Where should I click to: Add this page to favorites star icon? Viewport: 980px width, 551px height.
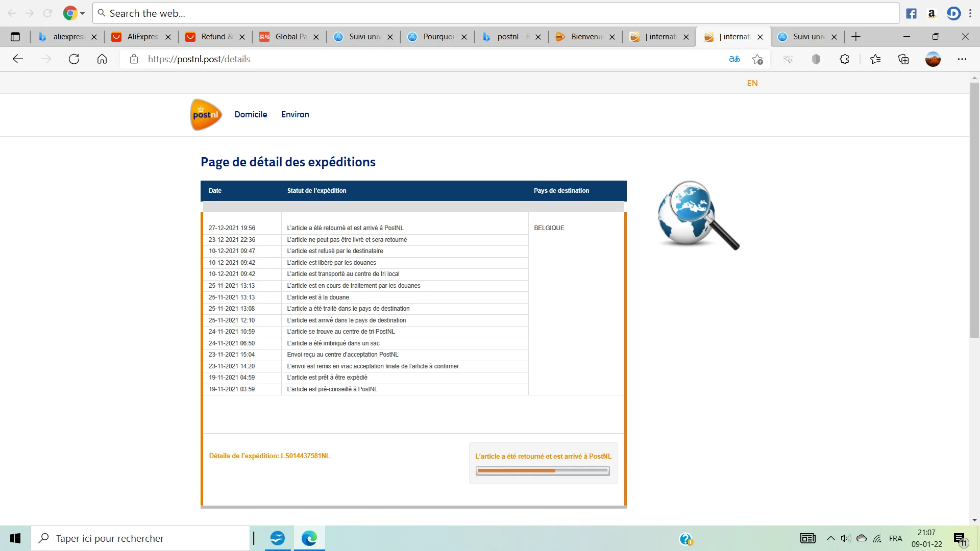[x=757, y=59]
